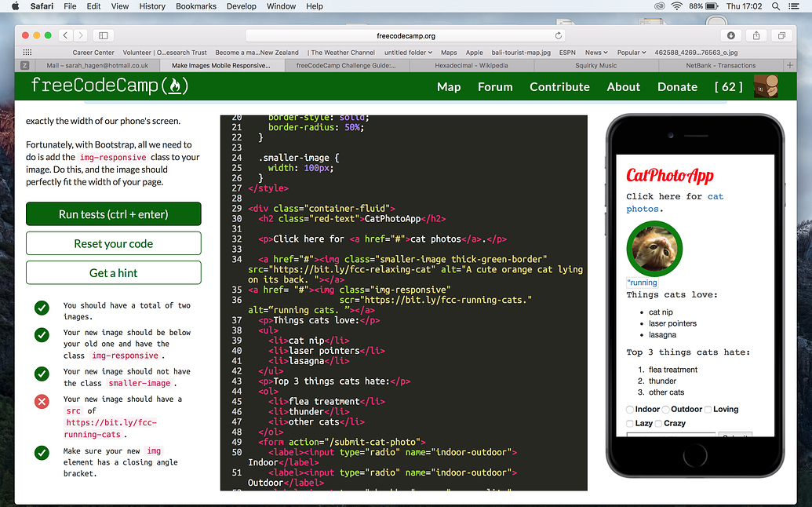The height and width of the screenshot is (507, 812).
Task: Open the Develop menu
Action: pos(242,6)
